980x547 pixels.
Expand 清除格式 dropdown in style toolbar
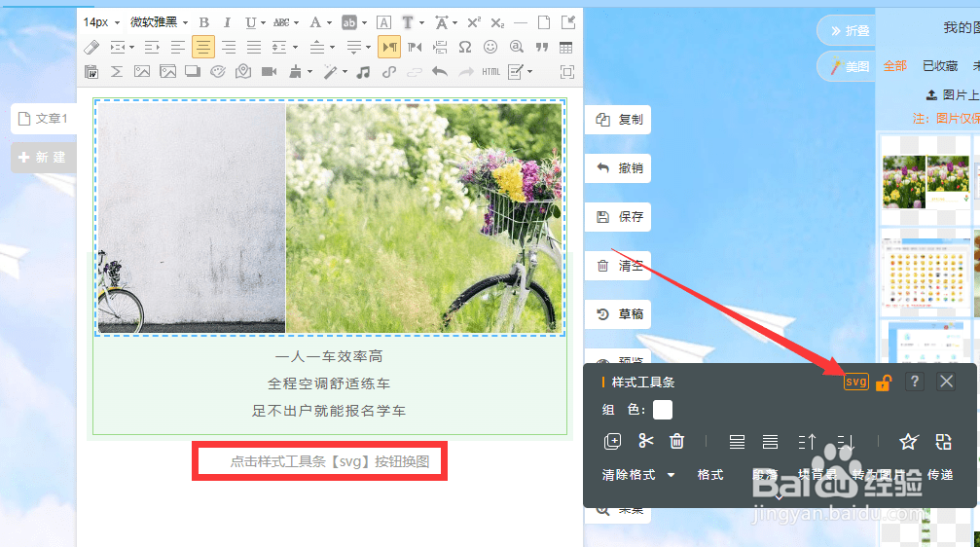click(671, 475)
